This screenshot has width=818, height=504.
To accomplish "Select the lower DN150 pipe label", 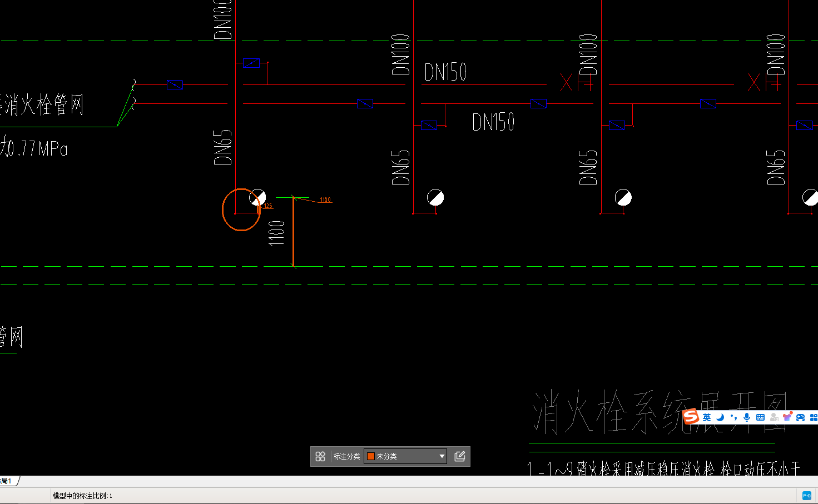I will [x=493, y=122].
